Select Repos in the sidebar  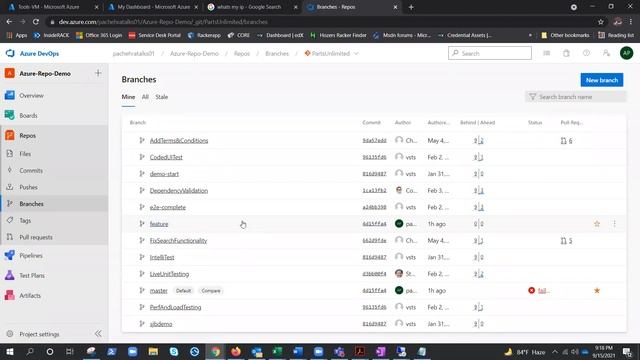coord(27,136)
